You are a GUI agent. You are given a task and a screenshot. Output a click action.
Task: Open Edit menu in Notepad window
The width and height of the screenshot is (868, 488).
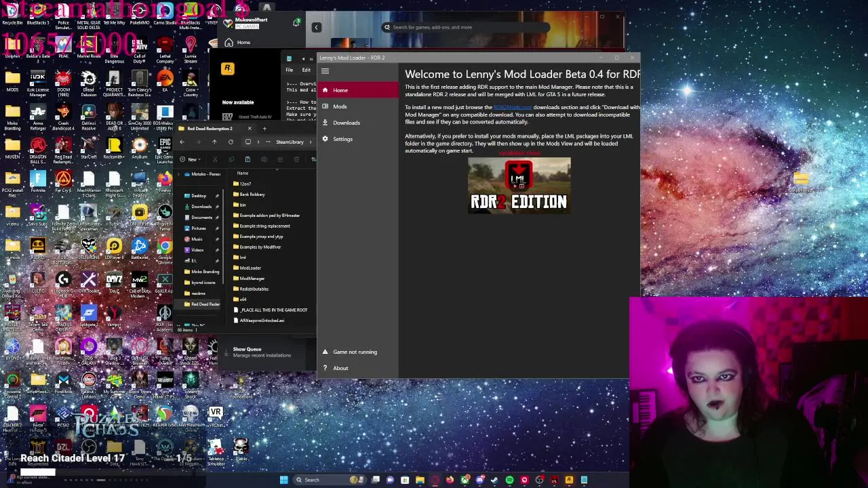(x=307, y=70)
